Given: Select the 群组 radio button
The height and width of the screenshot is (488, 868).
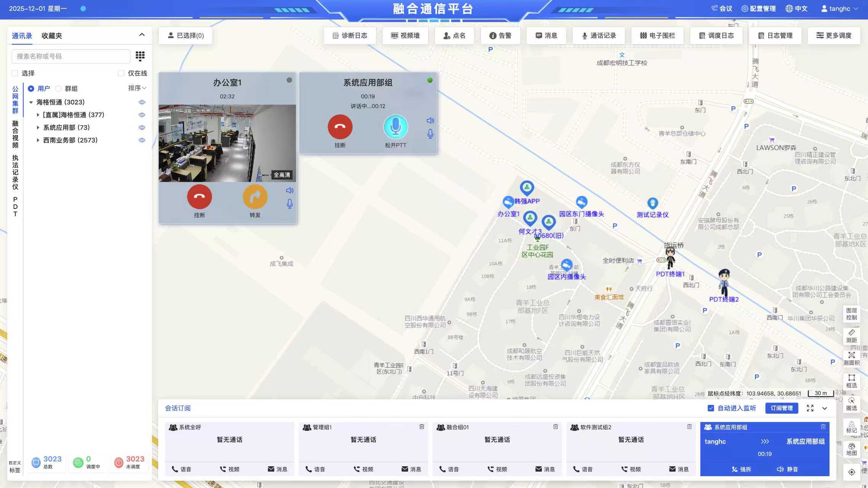Looking at the screenshot, I should 58,89.
